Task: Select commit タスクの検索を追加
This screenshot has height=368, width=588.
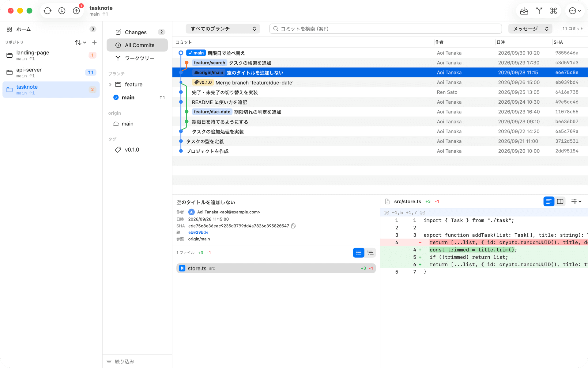Action: (x=380, y=63)
